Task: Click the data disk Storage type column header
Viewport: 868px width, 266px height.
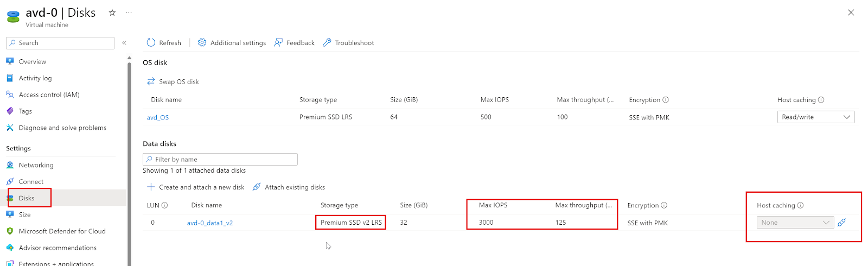Action: point(339,205)
